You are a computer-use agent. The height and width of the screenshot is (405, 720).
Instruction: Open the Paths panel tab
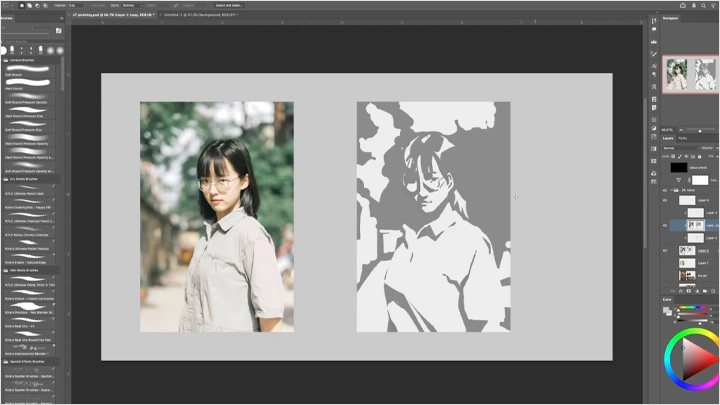coord(683,138)
